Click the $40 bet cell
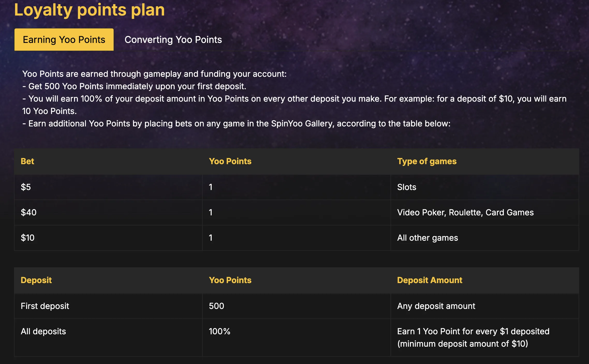 pyautogui.click(x=29, y=212)
